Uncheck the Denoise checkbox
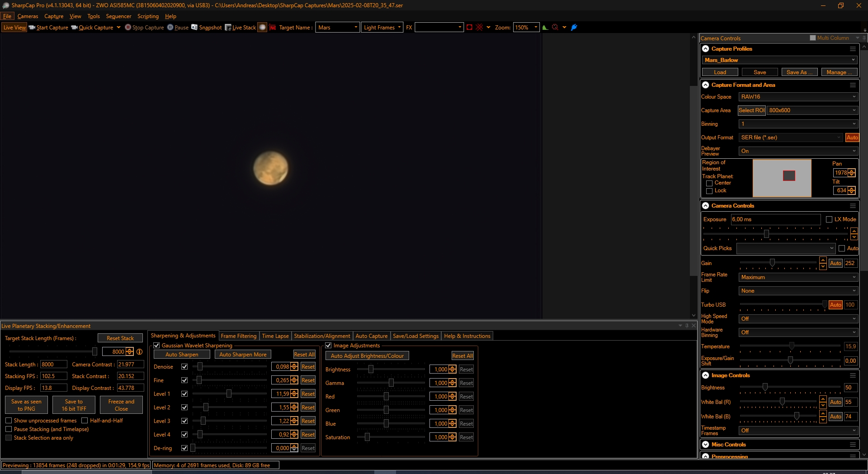868x474 pixels. tap(184, 367)
